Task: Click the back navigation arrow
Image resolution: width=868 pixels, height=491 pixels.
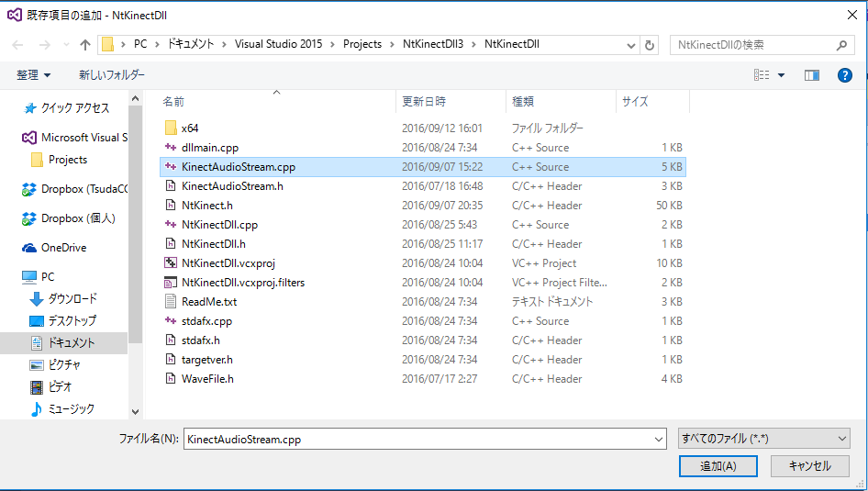Action: pos(18,45)
